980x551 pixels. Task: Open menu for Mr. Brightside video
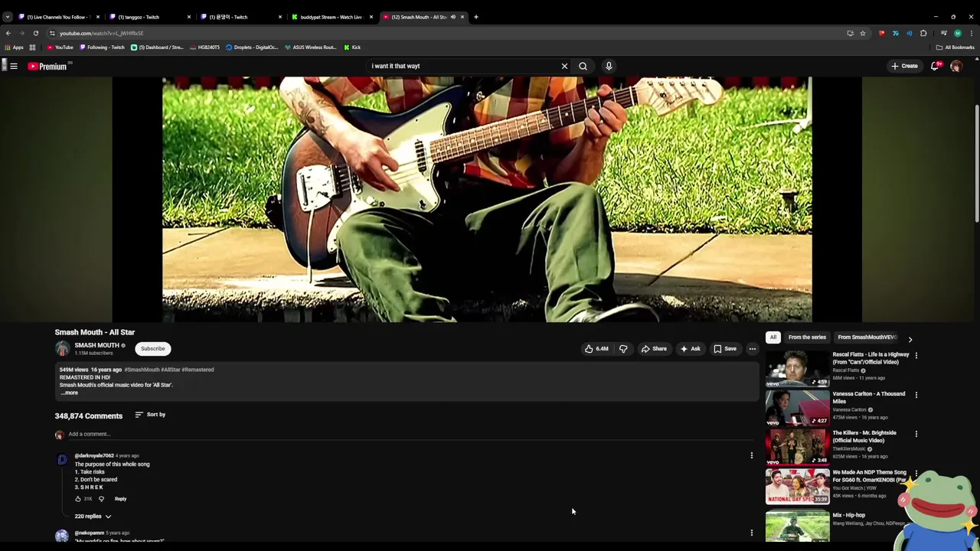pos(916,434)
